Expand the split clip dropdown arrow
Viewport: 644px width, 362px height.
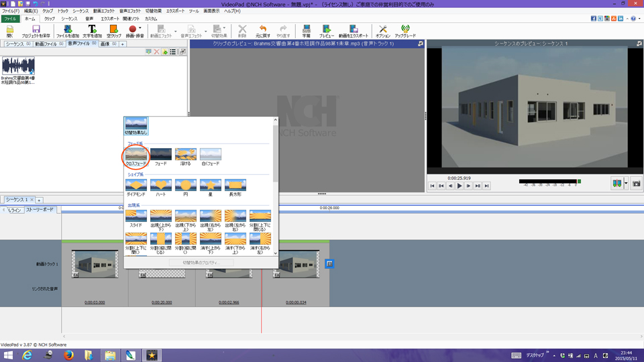625,183
